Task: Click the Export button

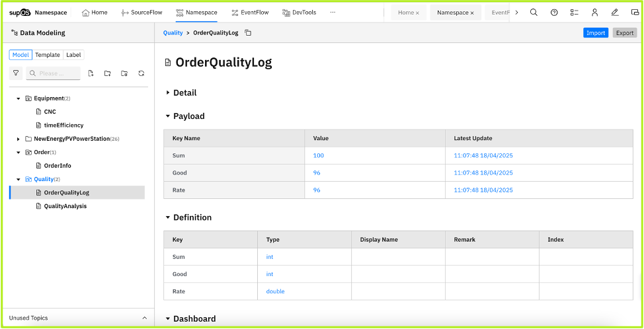Action: 625,33
